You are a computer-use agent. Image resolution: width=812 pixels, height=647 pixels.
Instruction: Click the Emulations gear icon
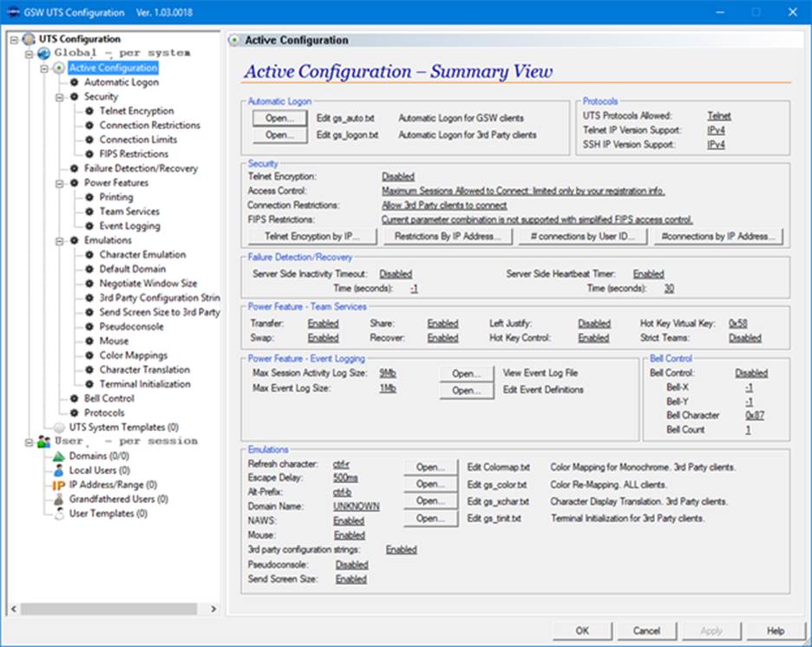(x=74, y=240)
